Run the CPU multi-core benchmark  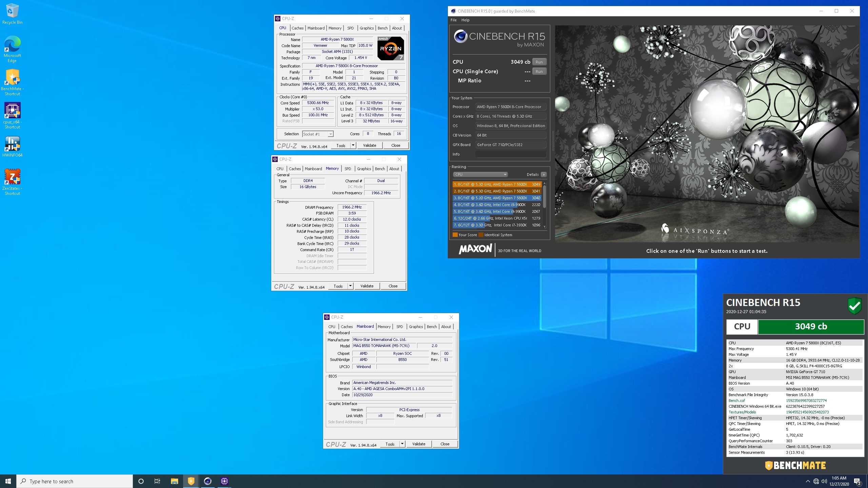pyautogui.click(x=539, y=62)
